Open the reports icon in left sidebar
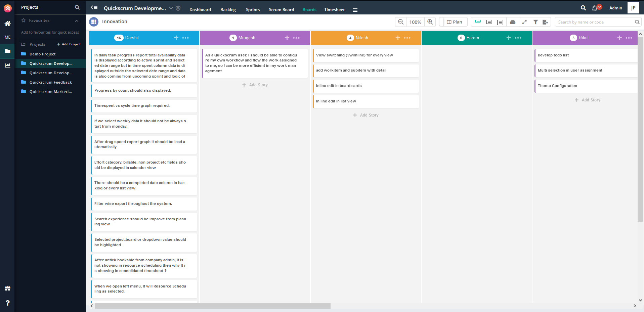 [x=7, y=65]
